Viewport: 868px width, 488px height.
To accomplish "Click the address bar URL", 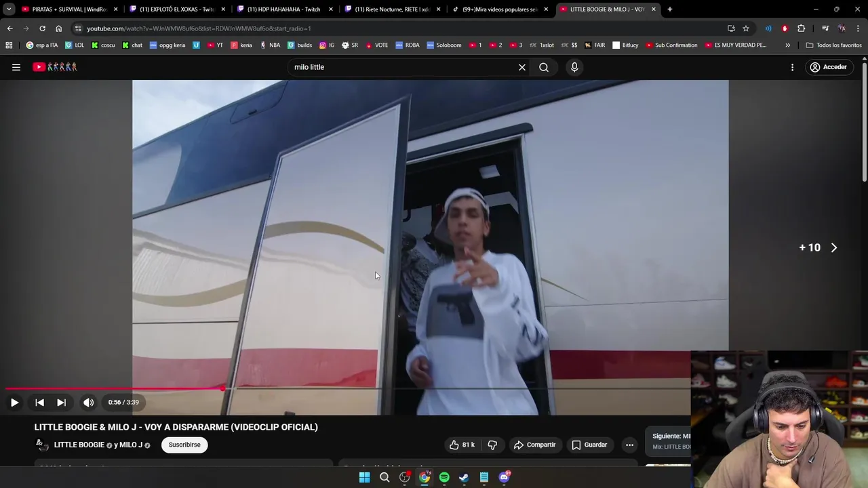I will (198, 28).
